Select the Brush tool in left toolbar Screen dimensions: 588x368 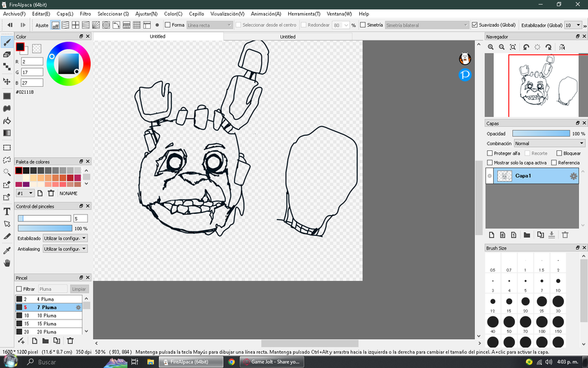(7, 42)
